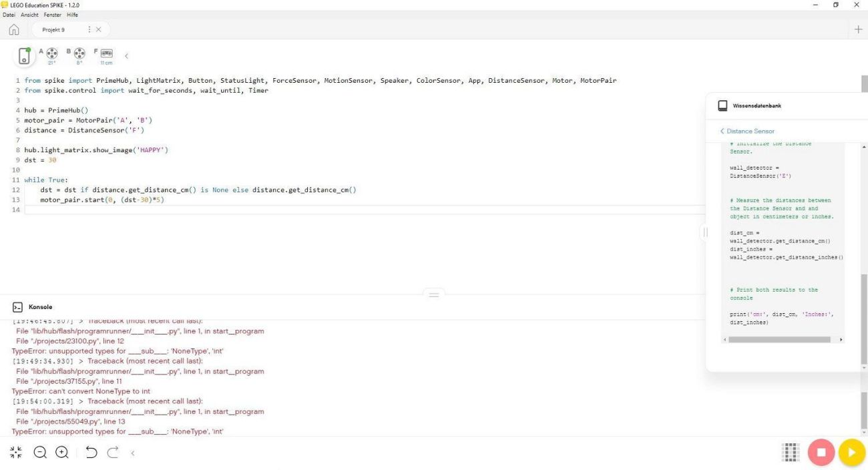Image resolution: width=868 pixels, height=470 pixels.
Task: Open the Datei menu
Action: tap(9, 15)
